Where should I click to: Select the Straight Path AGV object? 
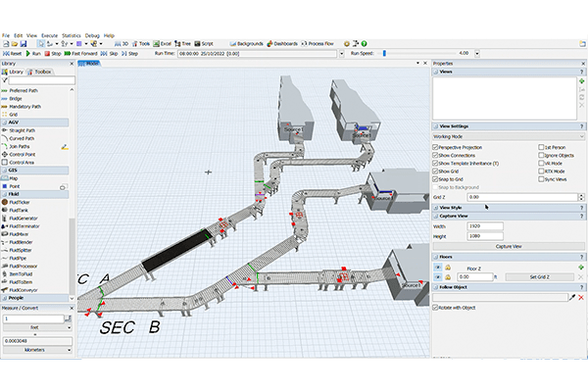22,129
